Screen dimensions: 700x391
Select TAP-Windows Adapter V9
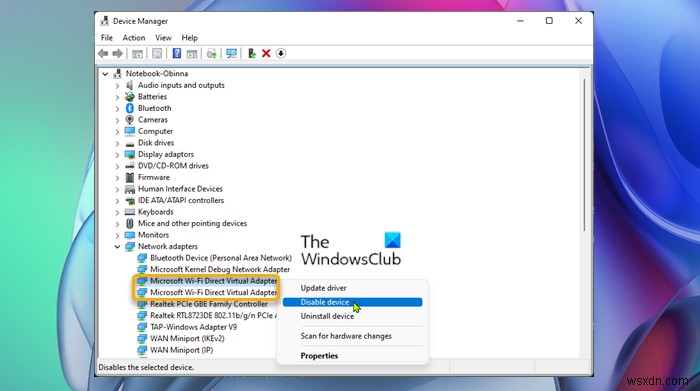click(x=194, y=327)
